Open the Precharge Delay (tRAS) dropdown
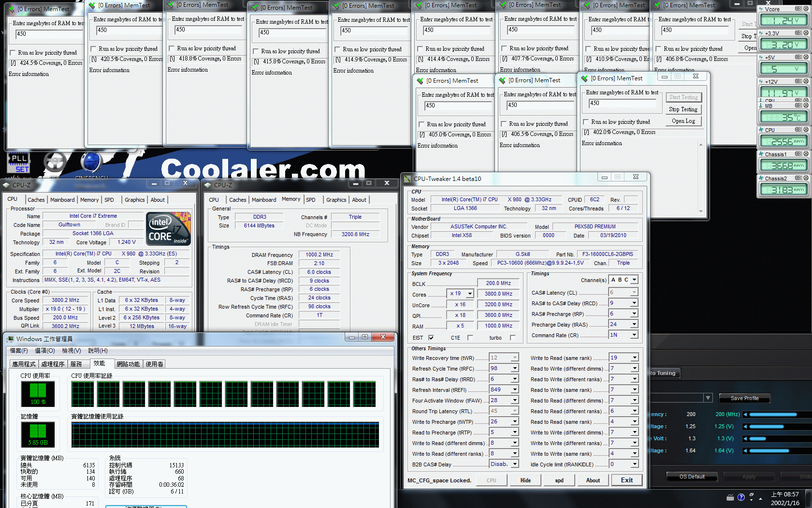 pyautogui.click(x=634, y=325)
